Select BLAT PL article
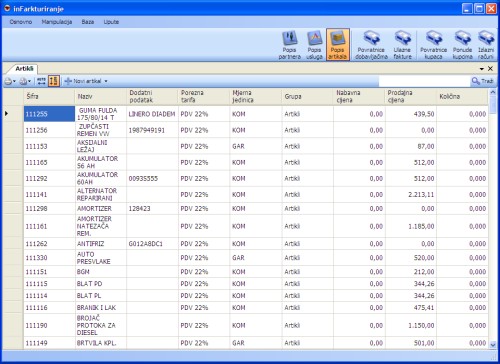 (101, 296)
